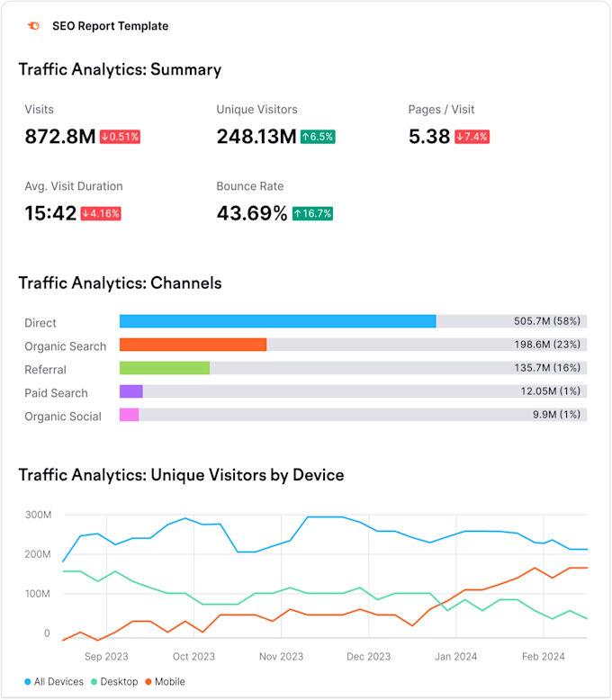The height and width of the screenshot is (700, 612).
Task: Click the Dec 2023 axis label
Action: point(368,657)
